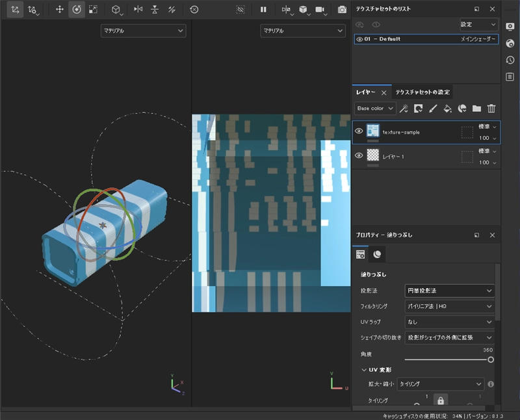The height and width of the screenshot is (420, 520).
Task: Open the シェイプの切り抜き dropdown
Action: coord(449,337)
